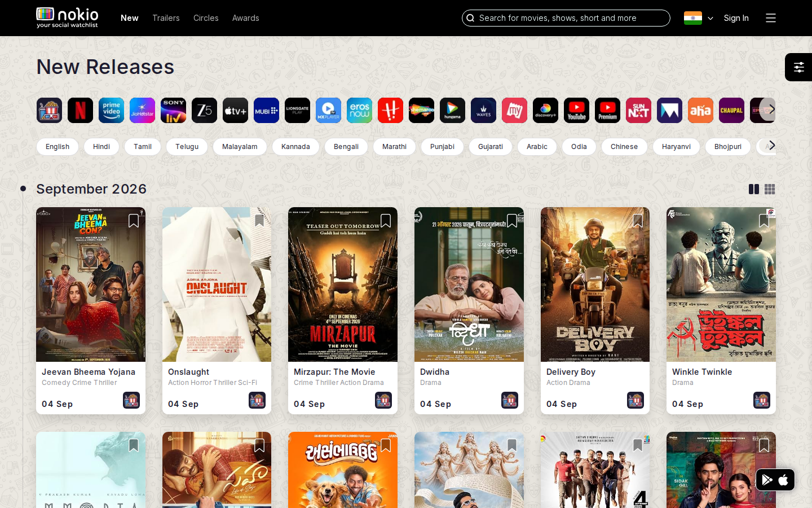Choose the Waves platform icon
This screenshot has width=812, height=508.
coord(483,111)
